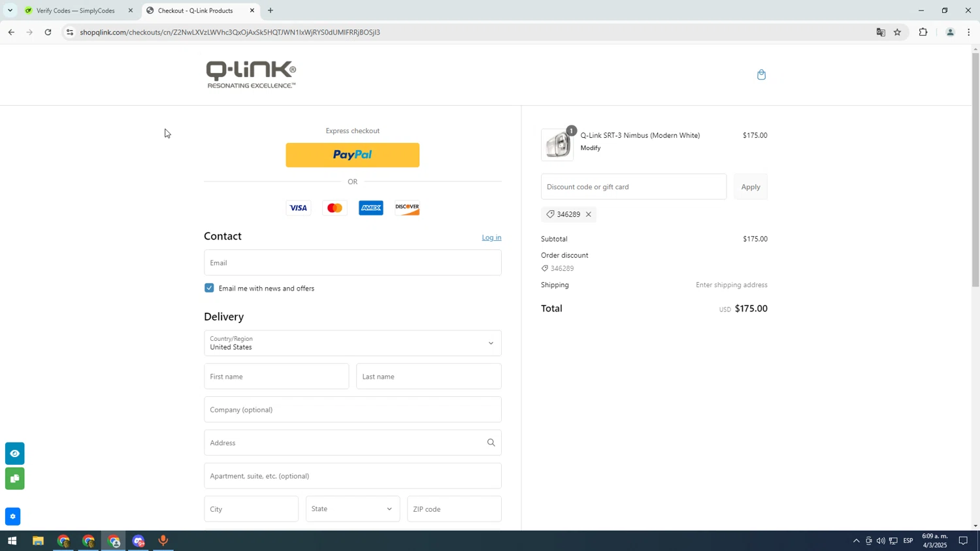The height and width of the screenshot is (551, 980).
Task: Click the Address field
Action: pyautogui.click(x=353, y=443)
